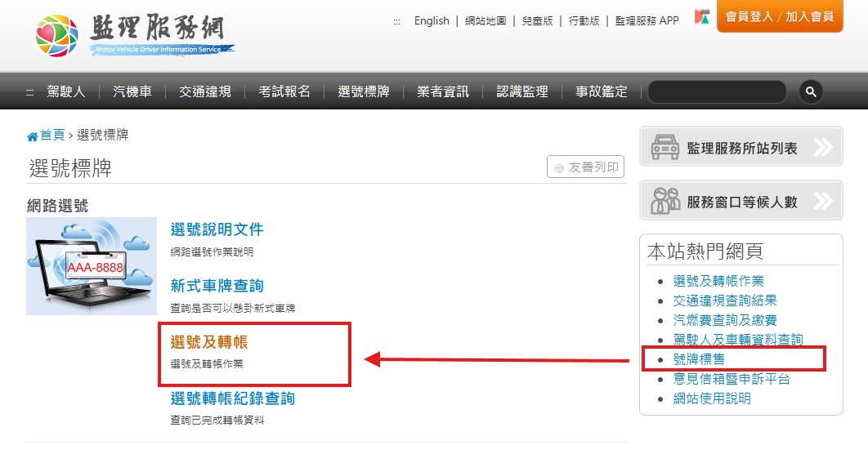Click the colorful icon beside member login
The image size is (868, 454).
click(x=702, y=17)
